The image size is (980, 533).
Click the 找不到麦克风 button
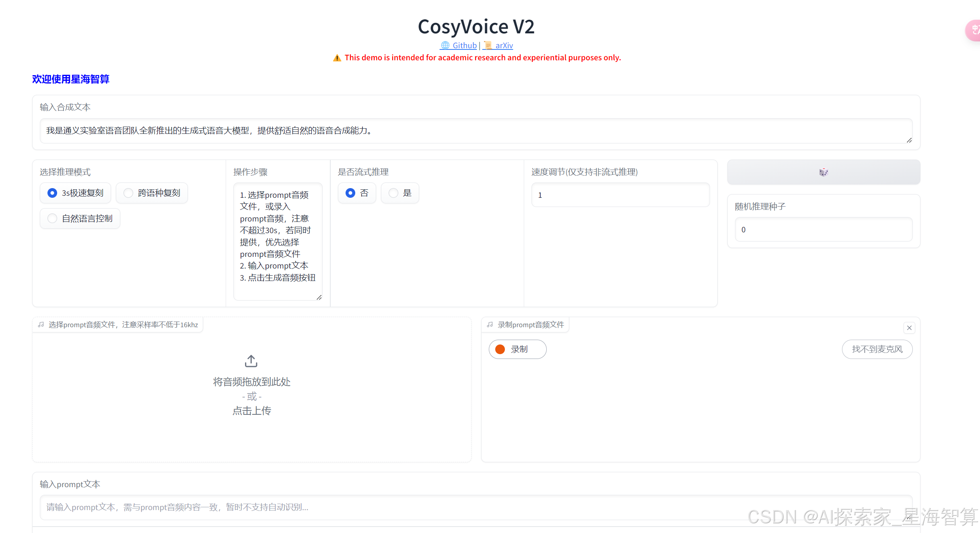pyautogui.click(x=877, y=349)
